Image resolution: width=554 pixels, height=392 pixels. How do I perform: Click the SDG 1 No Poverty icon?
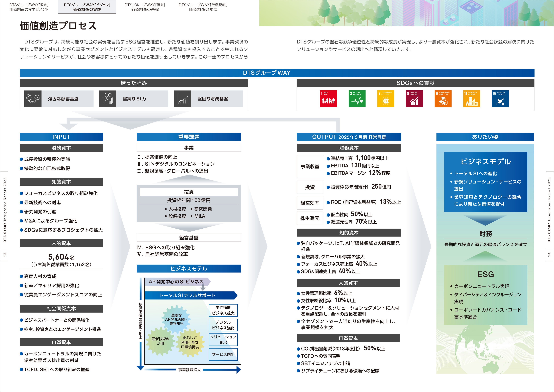click(328, 99)
